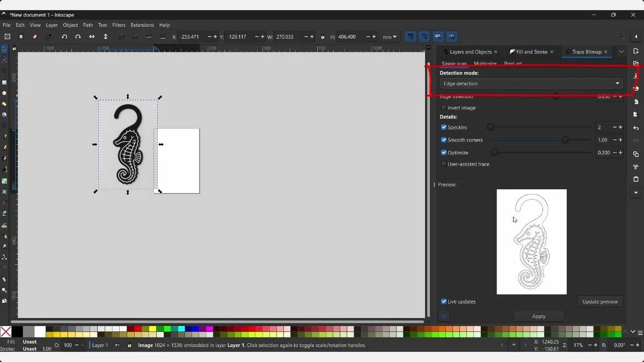This screenshot has width=644, height=362.
Task: Close the Trace Bitmap tab
Action: click(x=606, y=52)
